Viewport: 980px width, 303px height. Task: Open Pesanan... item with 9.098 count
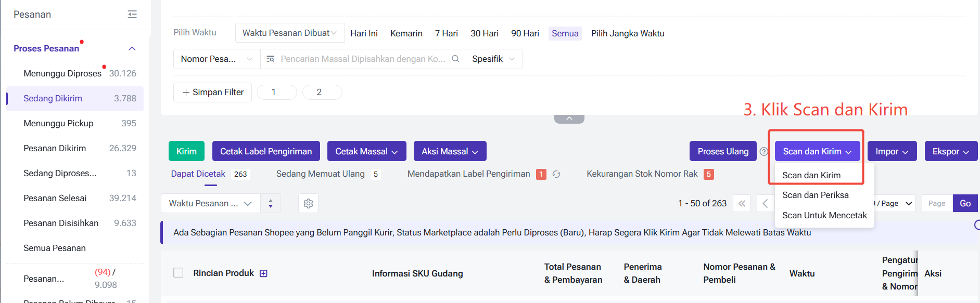[75, 279]
